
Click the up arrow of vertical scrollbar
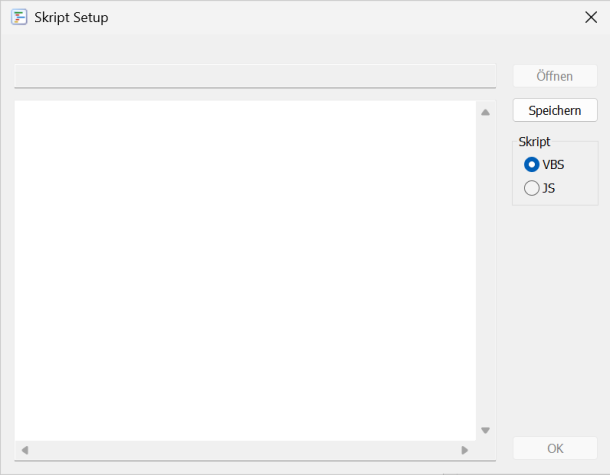(x=485, y=111)
